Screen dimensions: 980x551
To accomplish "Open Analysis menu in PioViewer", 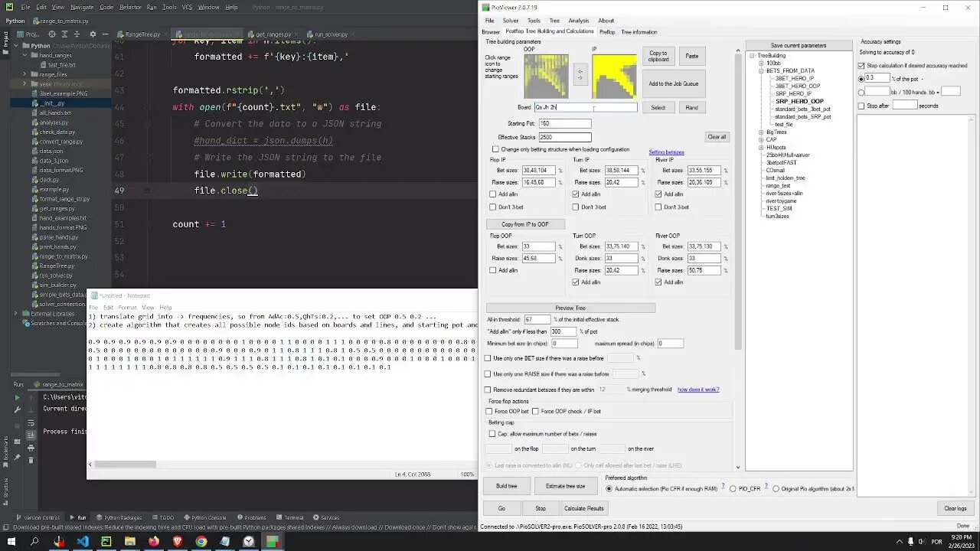I will [x=579, y=21].
